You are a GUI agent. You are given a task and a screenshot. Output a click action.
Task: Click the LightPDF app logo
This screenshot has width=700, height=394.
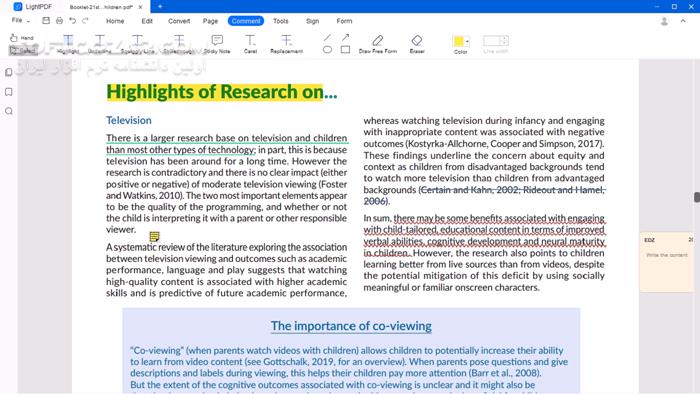pyautogui.click(x=17, y=6)
